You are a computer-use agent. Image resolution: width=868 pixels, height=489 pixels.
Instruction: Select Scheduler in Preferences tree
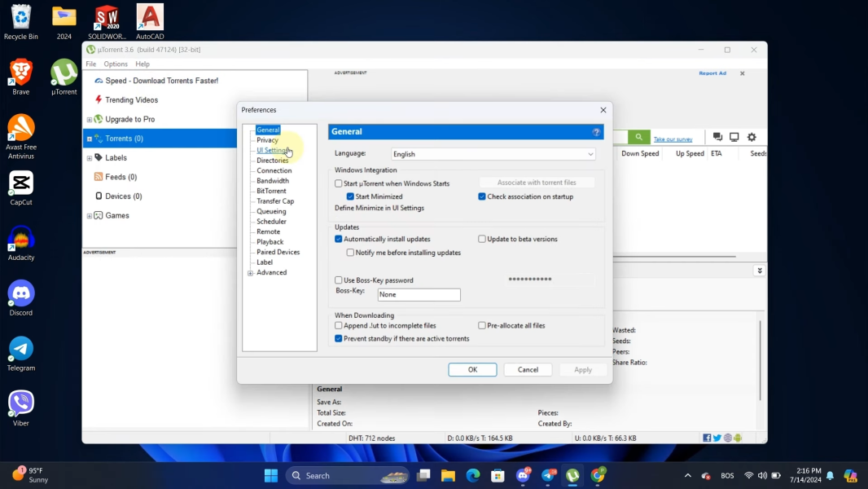271,222
